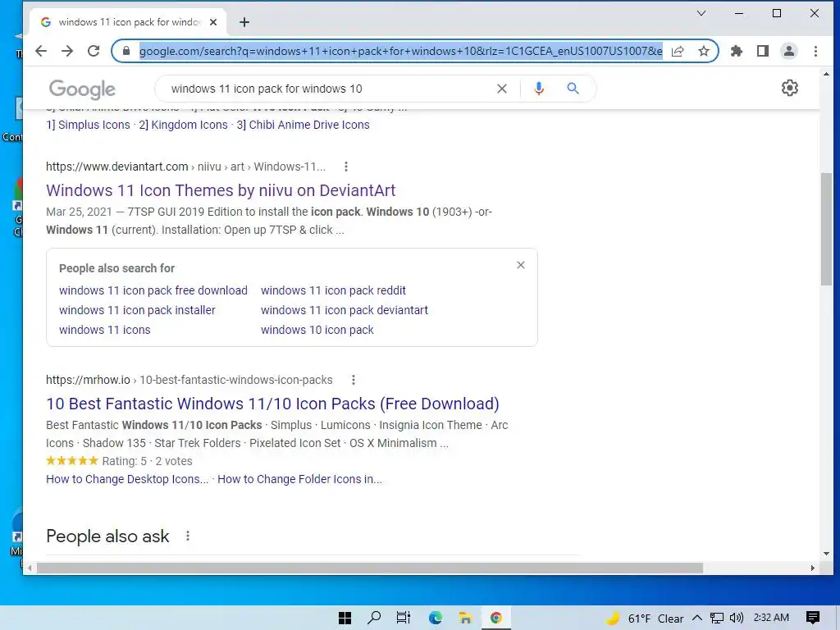The image size is (840, 630).
Task: Search windows 11 icon pack reddit
Action: [333, 290]
